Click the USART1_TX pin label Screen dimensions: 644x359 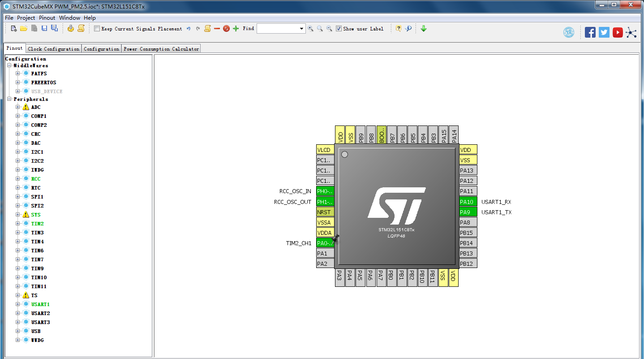pos(496,212)
